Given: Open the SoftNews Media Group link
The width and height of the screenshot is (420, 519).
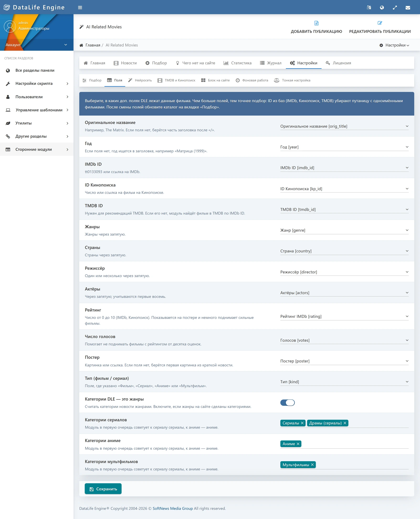Looking at the screenshot, I should 173,508.
